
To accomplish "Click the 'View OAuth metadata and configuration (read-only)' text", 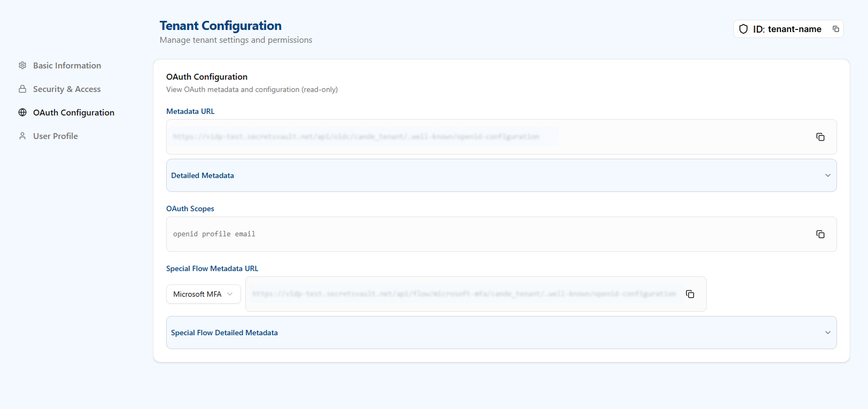I will tap(252, 89).
